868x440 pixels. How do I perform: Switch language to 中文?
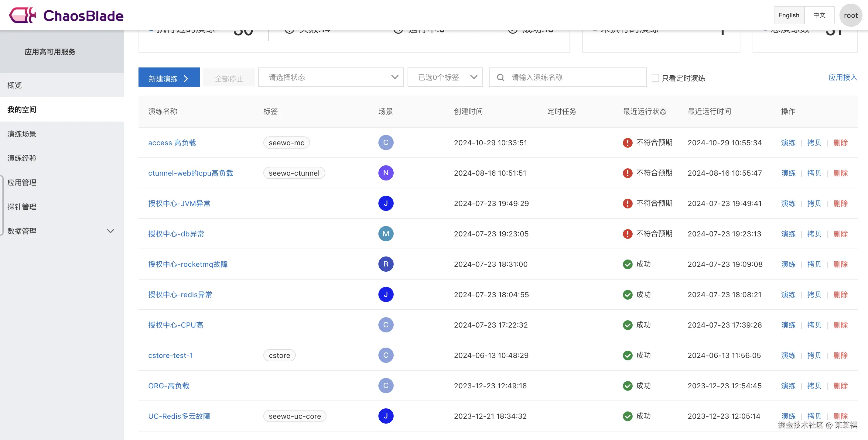(819, 15)
